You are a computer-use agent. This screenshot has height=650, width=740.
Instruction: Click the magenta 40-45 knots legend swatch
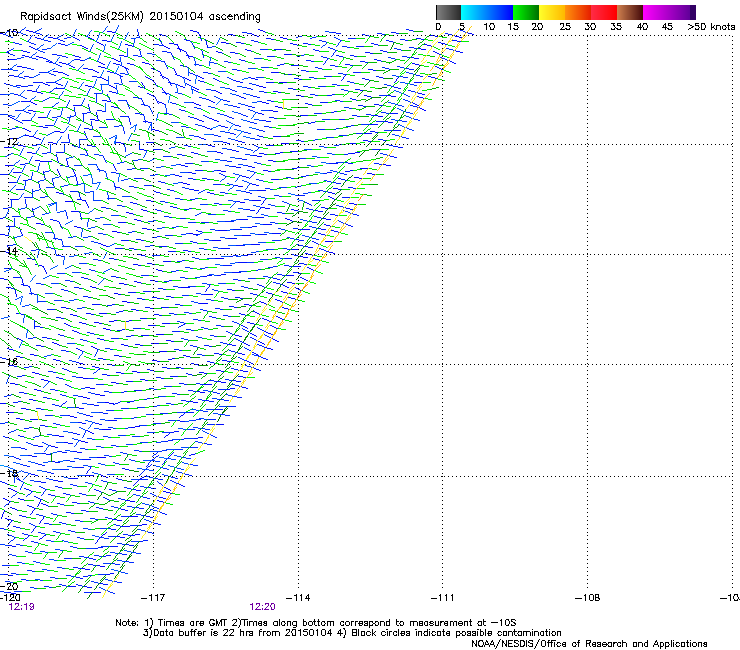656,12
